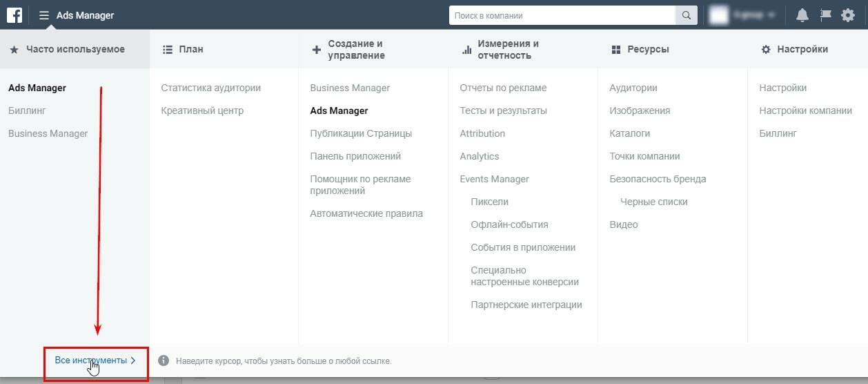
Task: Open Тесты и результаты
Action: [503, 111]
